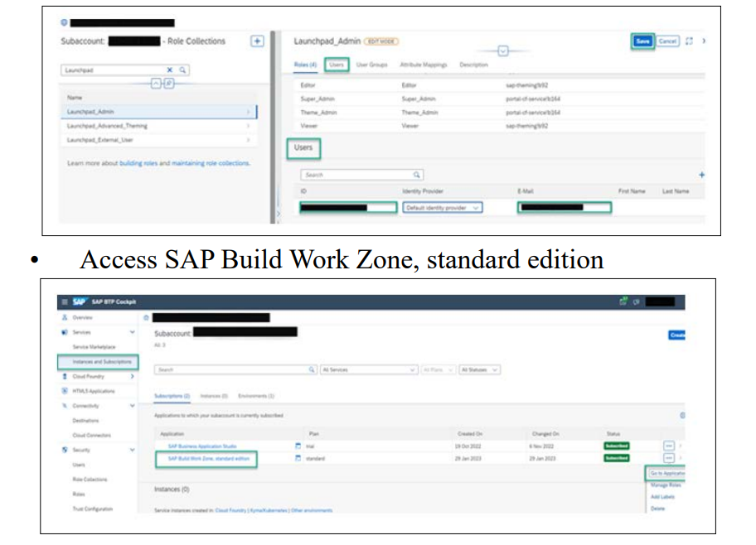Open the All Plans filter dropdown
The image size is (756, 545).
click(x=438, y=369)
